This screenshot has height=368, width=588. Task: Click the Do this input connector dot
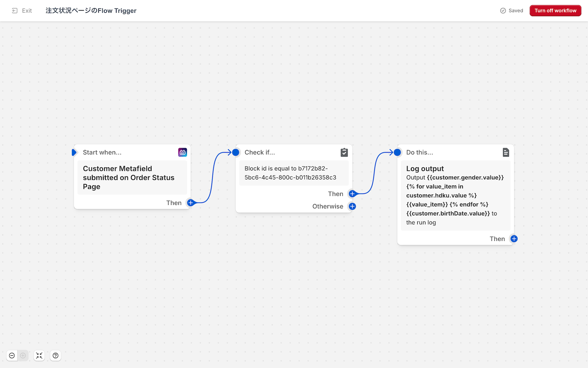[397, 153]
